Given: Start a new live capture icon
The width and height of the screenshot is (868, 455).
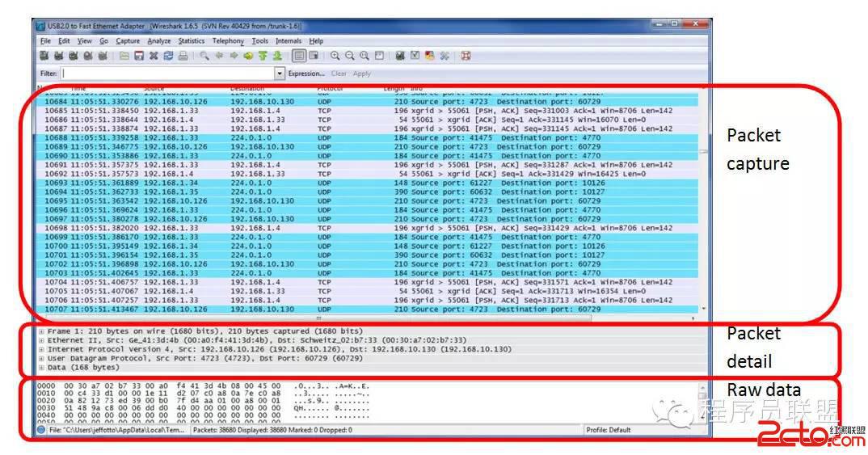Looking at the screenshot, I should (x=73, y=56).
